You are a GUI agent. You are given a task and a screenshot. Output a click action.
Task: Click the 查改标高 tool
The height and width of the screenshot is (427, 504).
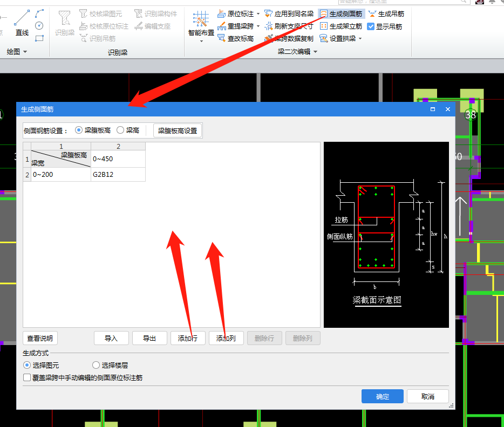(x=236, y=38)
